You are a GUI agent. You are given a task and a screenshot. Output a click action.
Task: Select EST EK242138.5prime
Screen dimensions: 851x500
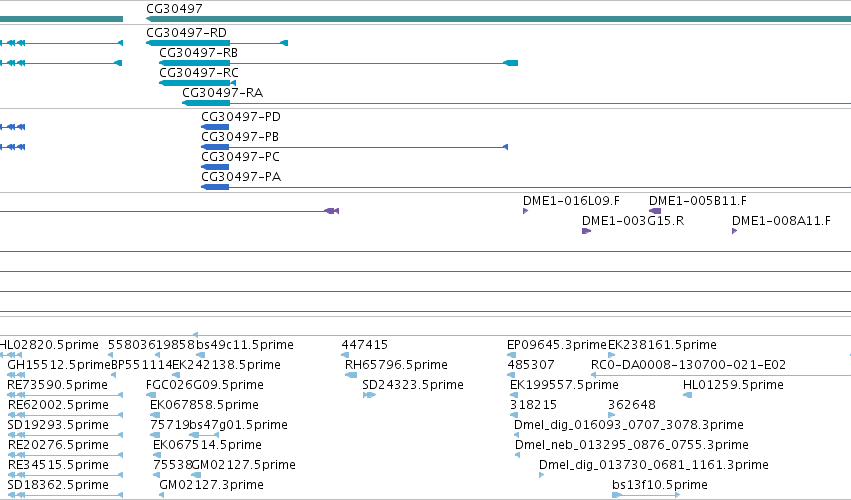pos(226,365)
